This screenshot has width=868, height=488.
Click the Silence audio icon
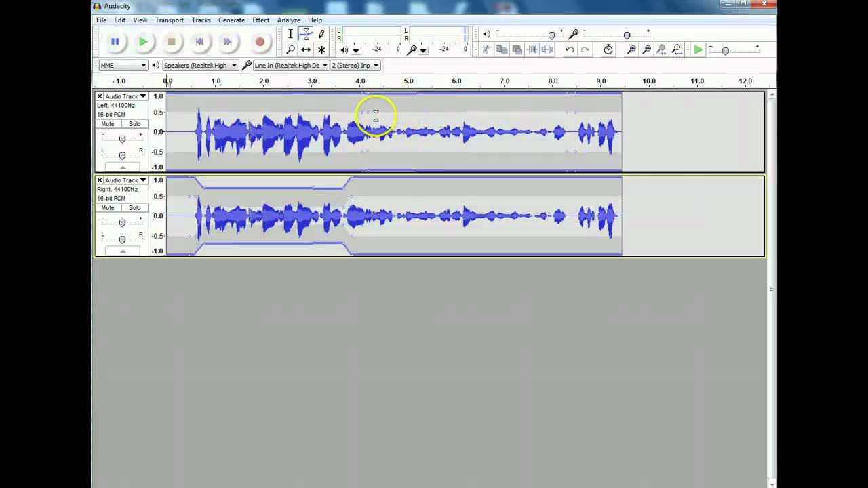pyautogui.click(x=547, y=49)
